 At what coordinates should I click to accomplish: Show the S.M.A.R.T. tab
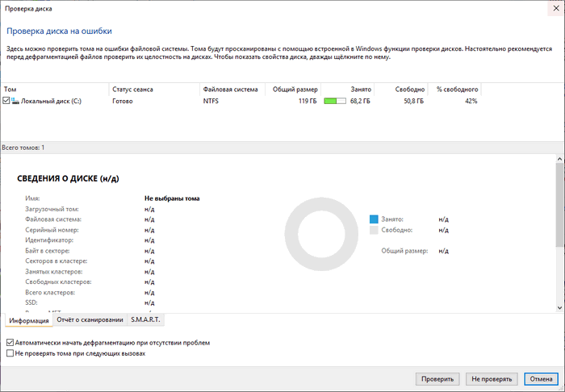click(145, 320)
